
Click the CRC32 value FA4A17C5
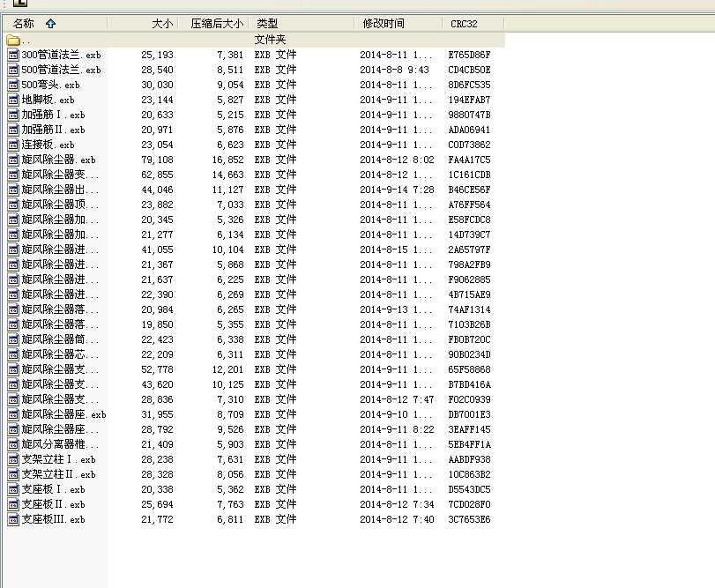470,160
